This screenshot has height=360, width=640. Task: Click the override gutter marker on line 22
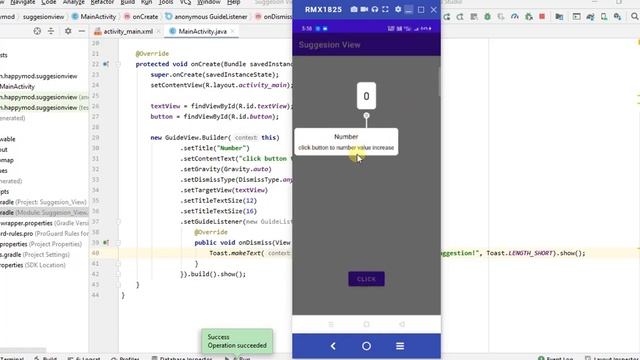click(106, 64)
